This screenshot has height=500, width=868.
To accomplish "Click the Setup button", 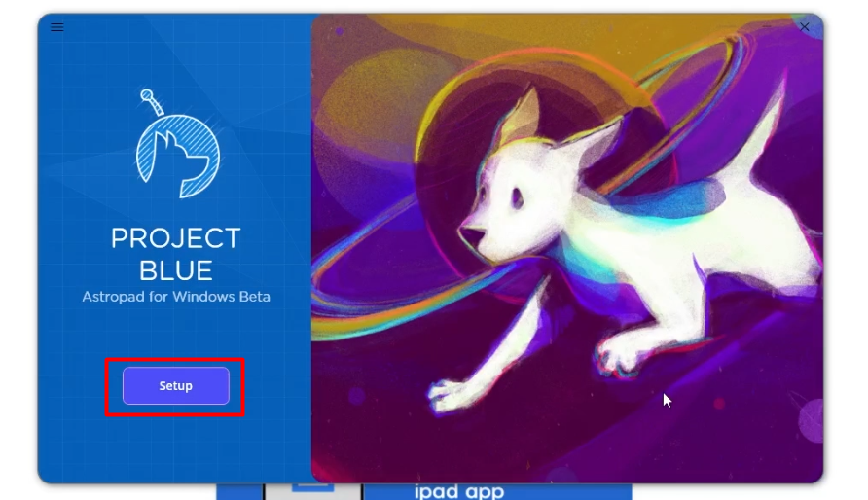I will [175, 385].
